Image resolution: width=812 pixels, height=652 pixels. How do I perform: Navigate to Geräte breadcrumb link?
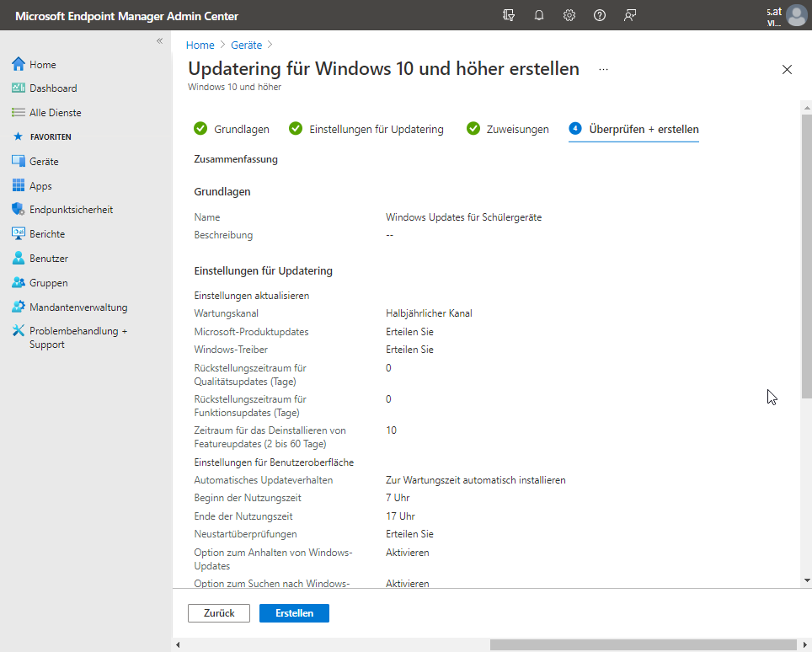coord(247,45)
